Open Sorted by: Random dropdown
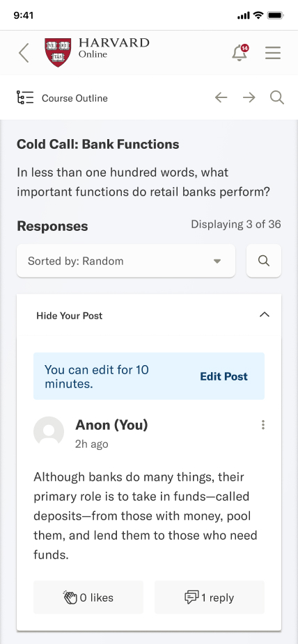The width and height of the screenshot is (298, 644). (x=126, y=261)
